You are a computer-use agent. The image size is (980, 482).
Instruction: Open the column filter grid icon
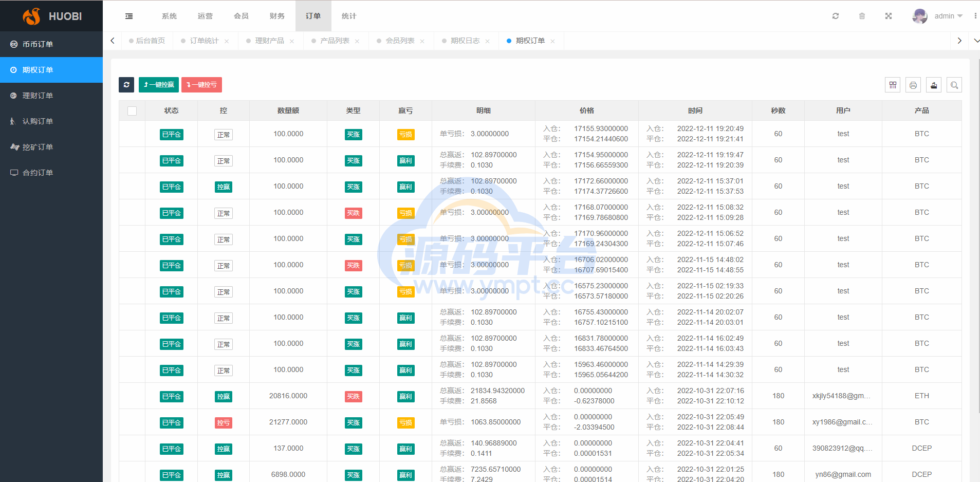893,85
